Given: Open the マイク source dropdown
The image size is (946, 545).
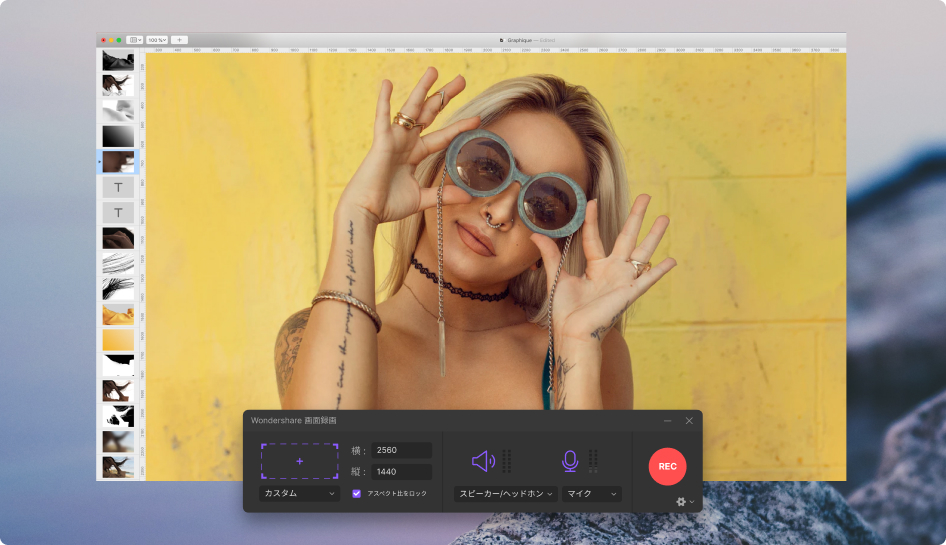Looking at the screenshot, I should [592, 494].
